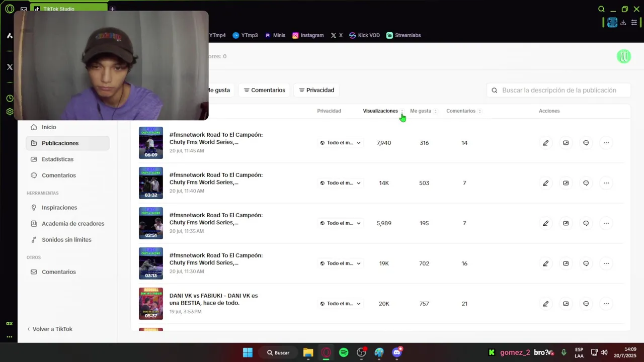644x362 pixels.
Task: Expand the privacy dropdown for the 5,989-view post
Action: click(341, 223)
